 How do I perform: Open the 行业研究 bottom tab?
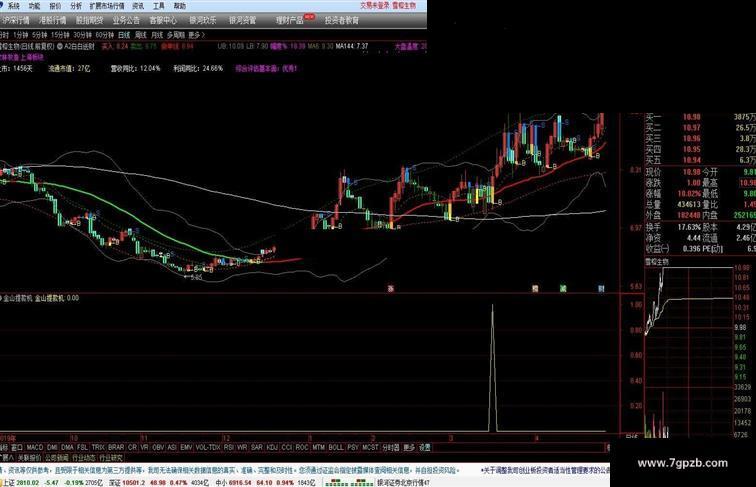[x=111, y=458]
